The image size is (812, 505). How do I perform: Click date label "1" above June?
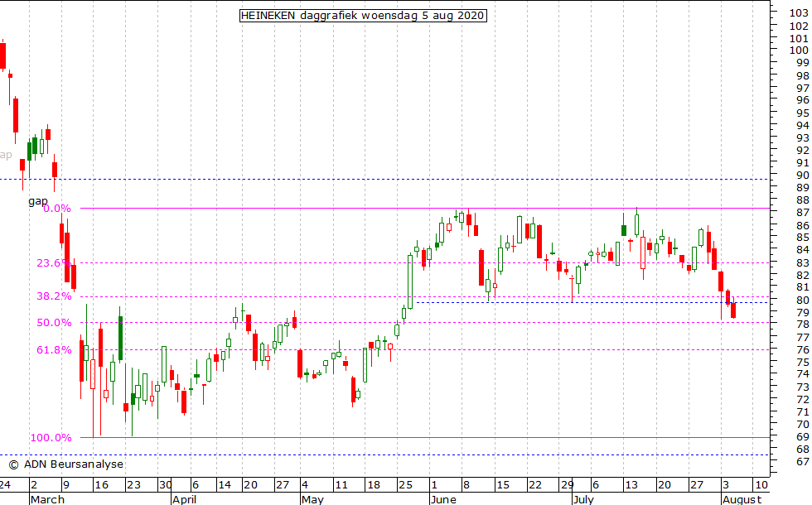(434, 485)
